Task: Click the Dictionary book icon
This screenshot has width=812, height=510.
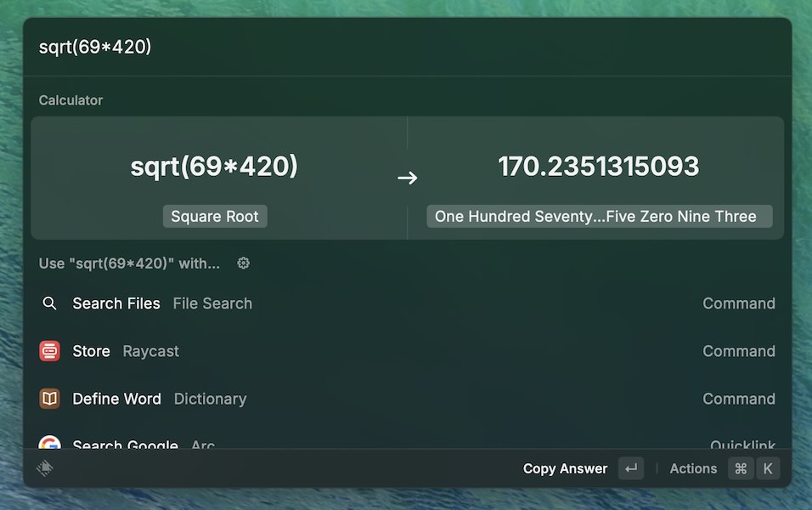Action: click(49, 399)
